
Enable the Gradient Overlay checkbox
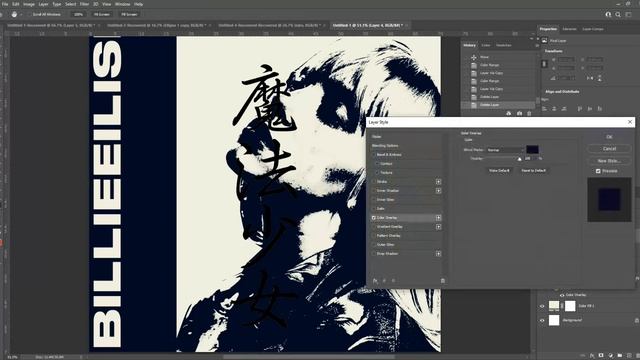373,227
